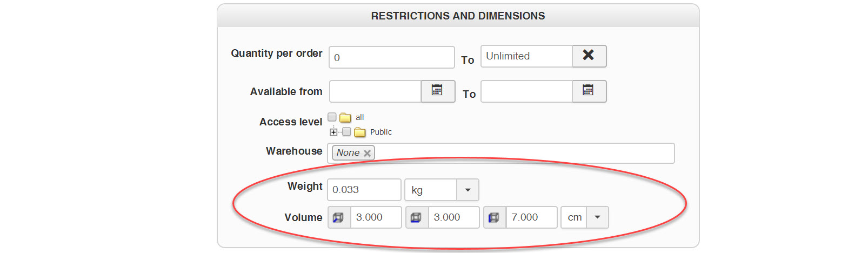The width and height of the screenshot is (868, 253).
Task: Click the volume height cube icon
Action: click(x=495, y=217)
